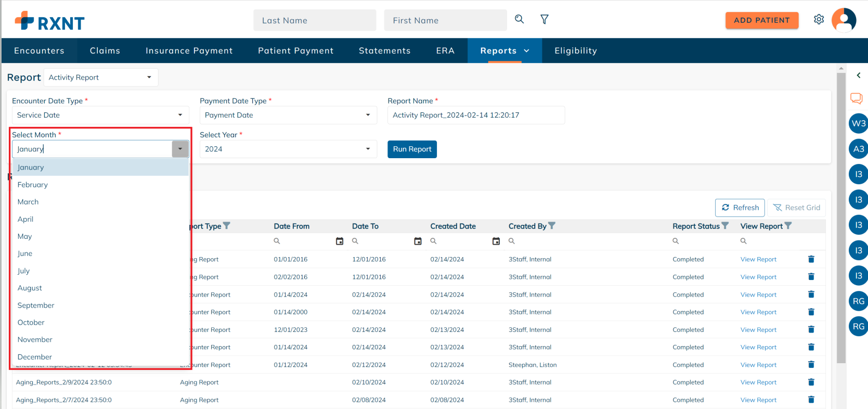Go to the Eligibility tab

click(575, 50)
